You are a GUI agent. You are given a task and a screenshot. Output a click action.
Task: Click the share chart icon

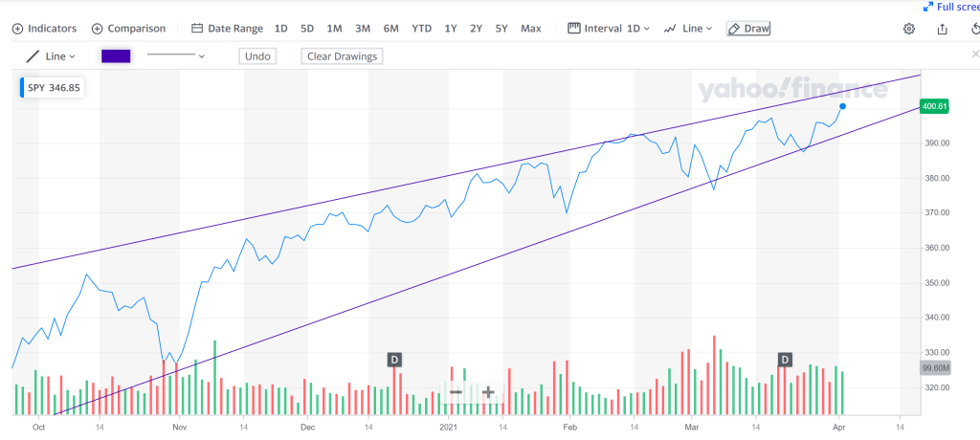click(x=943, y=29)
